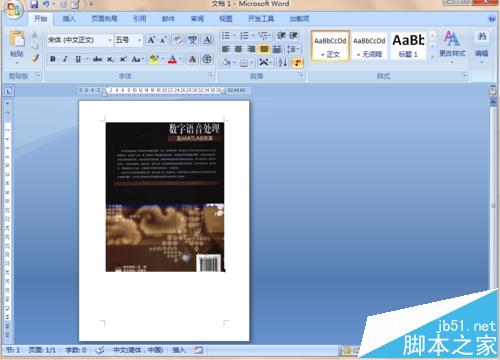Toggle Bold formatting
This screenshot has width=500, height=360.
click(53, 59)
